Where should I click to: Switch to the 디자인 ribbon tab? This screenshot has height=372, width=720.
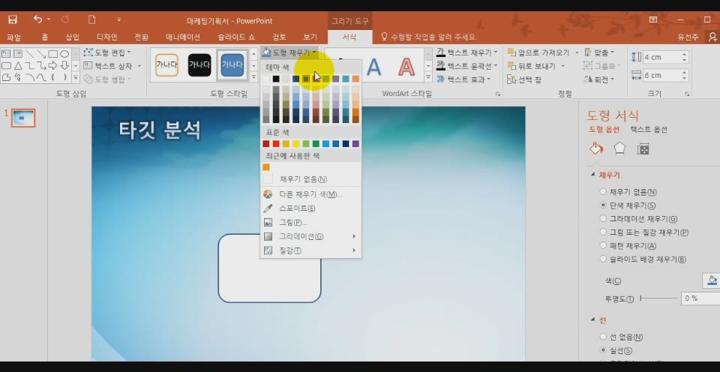[107, 37]
